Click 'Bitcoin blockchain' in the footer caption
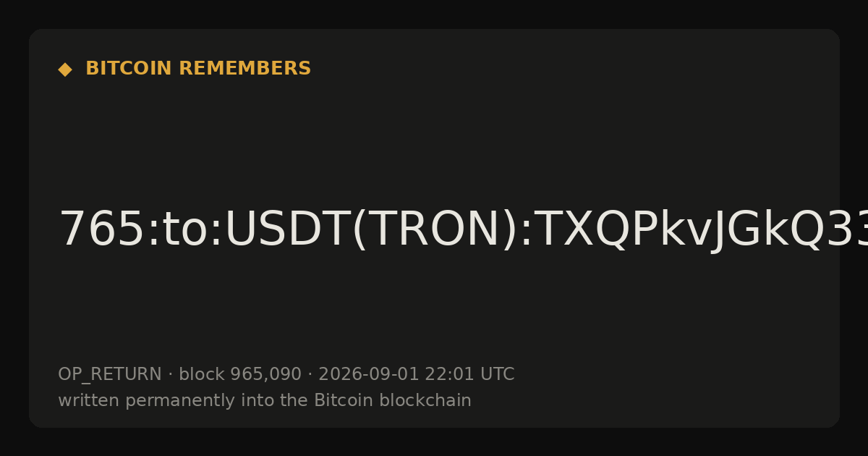Image resolution: width=868 pixels, height=456 pixels. [393, 401]
